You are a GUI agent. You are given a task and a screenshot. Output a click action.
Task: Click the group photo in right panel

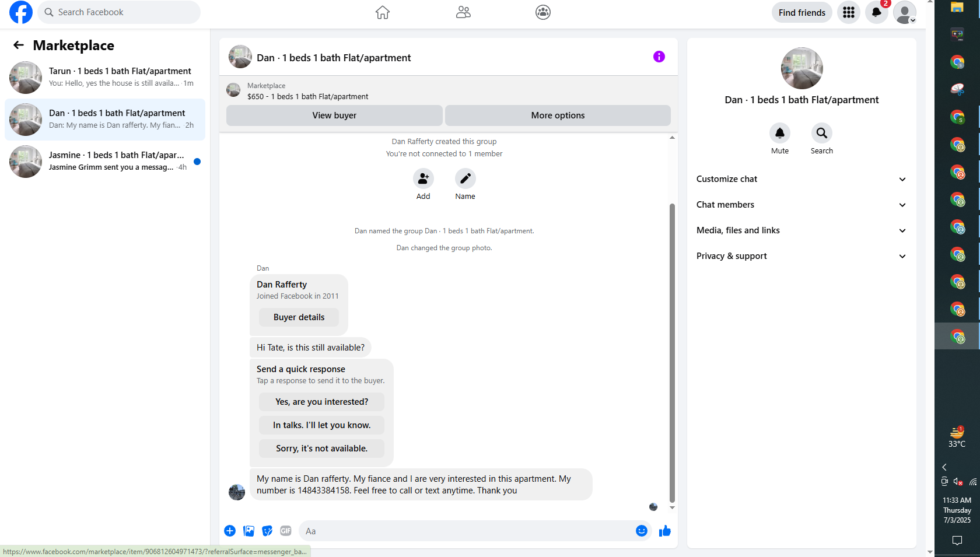[x=801, y=68]
